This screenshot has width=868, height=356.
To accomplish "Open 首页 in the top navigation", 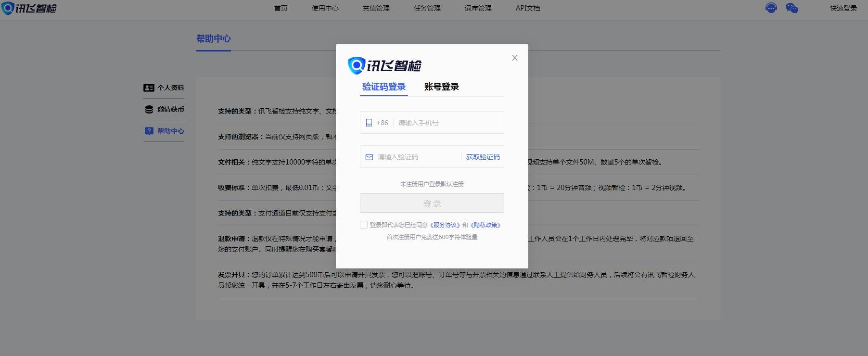I will (281, 8).
